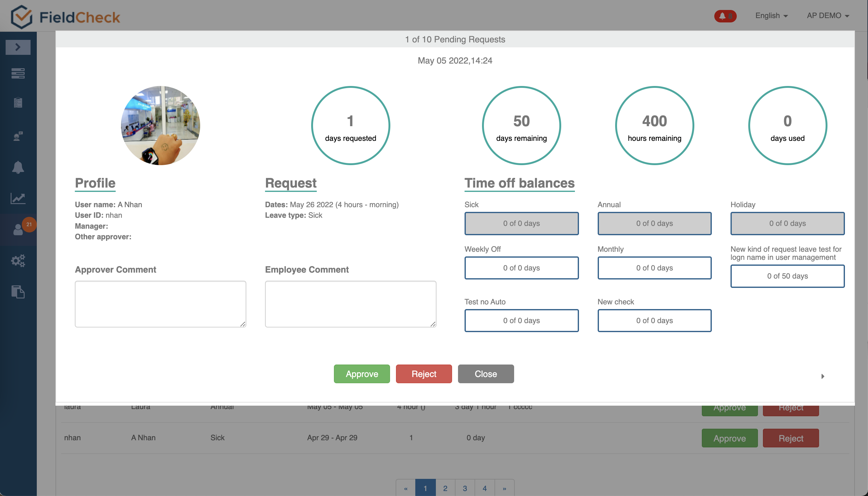The width and height of the screenshot is (868, 496).
Task: Select the Approve button for request
Action: tap(362, 374)
